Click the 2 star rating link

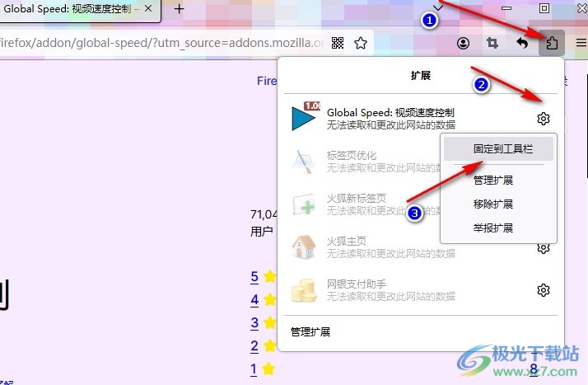point(254,346)
